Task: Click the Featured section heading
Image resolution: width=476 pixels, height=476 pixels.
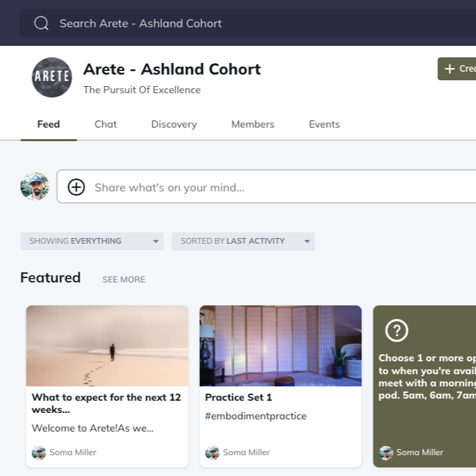Action: [50, 277]
